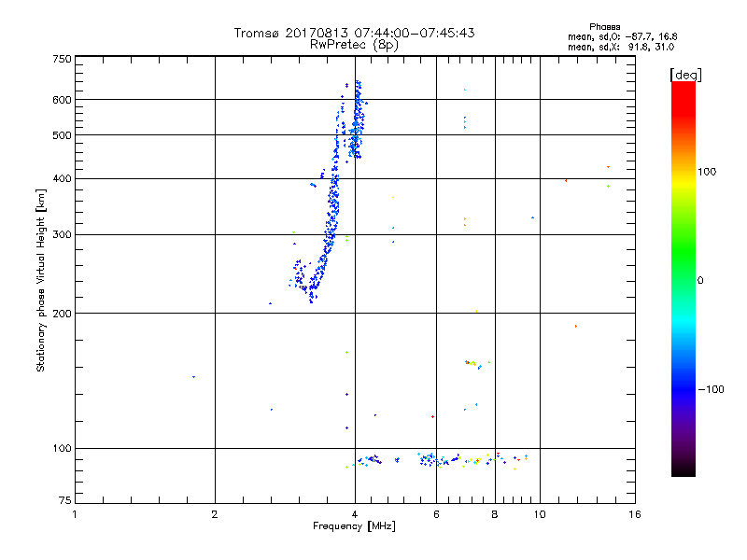Click the '100' colorbar tick label
747x560 pixels.
tap(707, 172)
